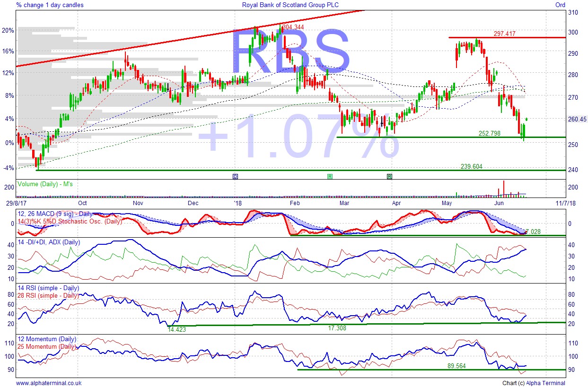Click the 20% label on the percent axis

point(9,30)
